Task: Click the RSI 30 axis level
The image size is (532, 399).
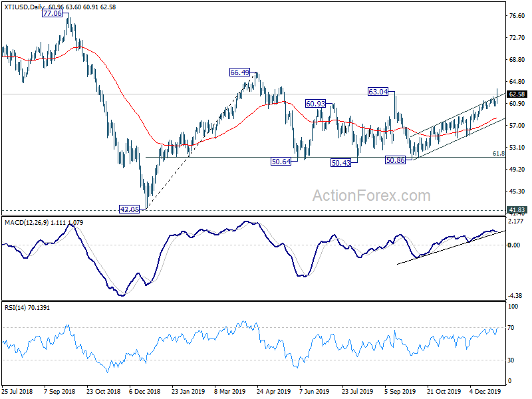Action: (511, 360)
